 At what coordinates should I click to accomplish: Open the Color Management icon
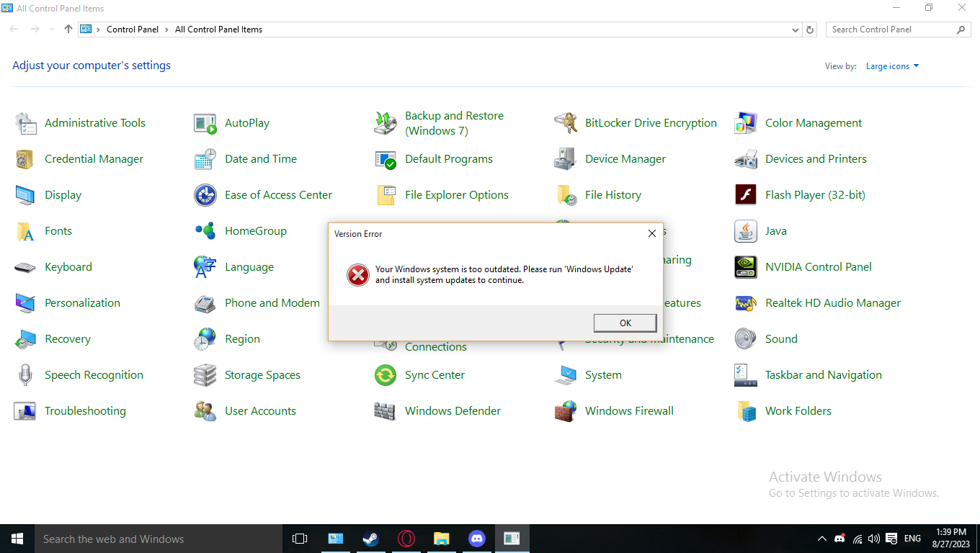pyautogui.click(x=746, y=123)
